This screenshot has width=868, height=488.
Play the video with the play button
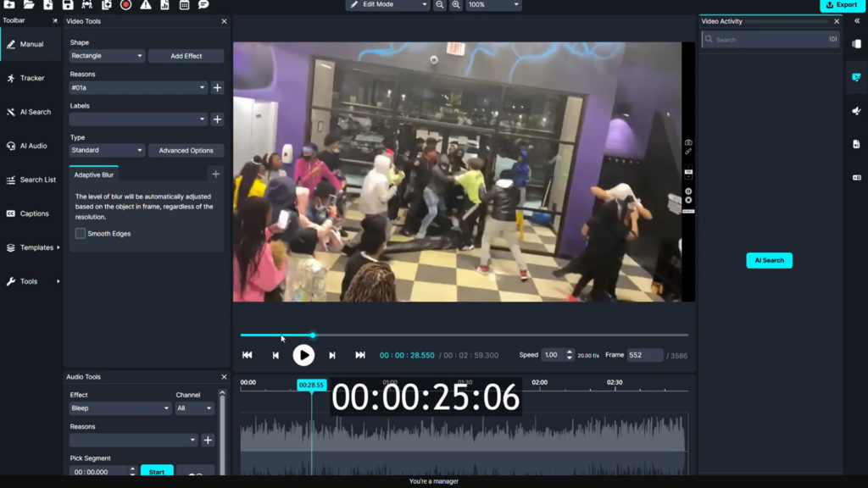pyautogui.click(x=303, y=355)
